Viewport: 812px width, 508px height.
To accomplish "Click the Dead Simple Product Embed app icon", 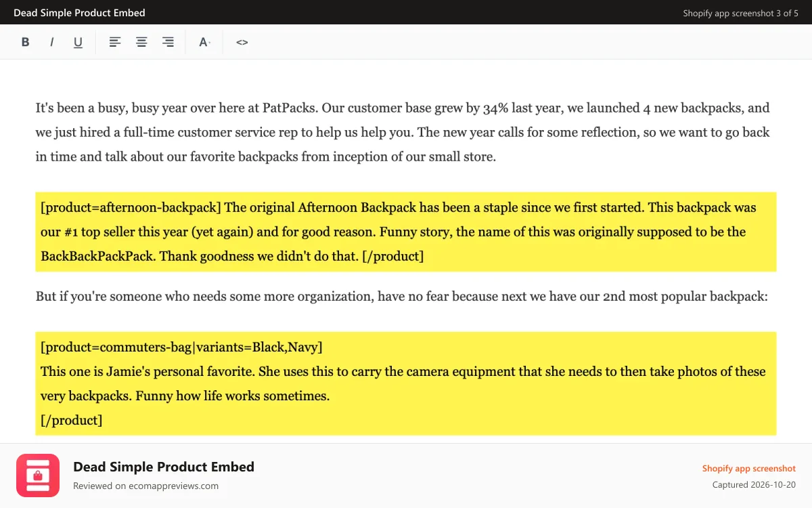I will tap(38, 475).
